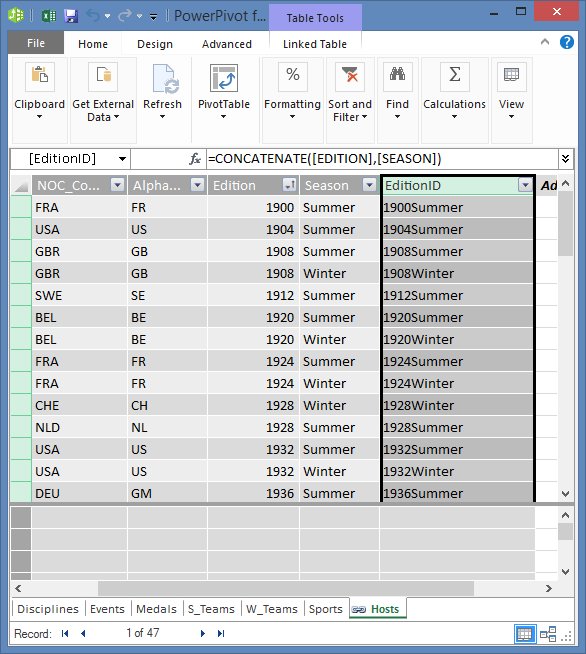Click the Sort and Filter icon
This screenshot has width=586, height=654.
coord(350,76)
